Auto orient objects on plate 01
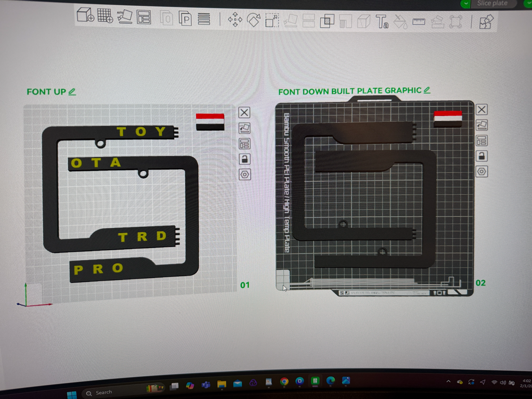The height and width of the screenshot is (399, 532). tap(244, 128)
